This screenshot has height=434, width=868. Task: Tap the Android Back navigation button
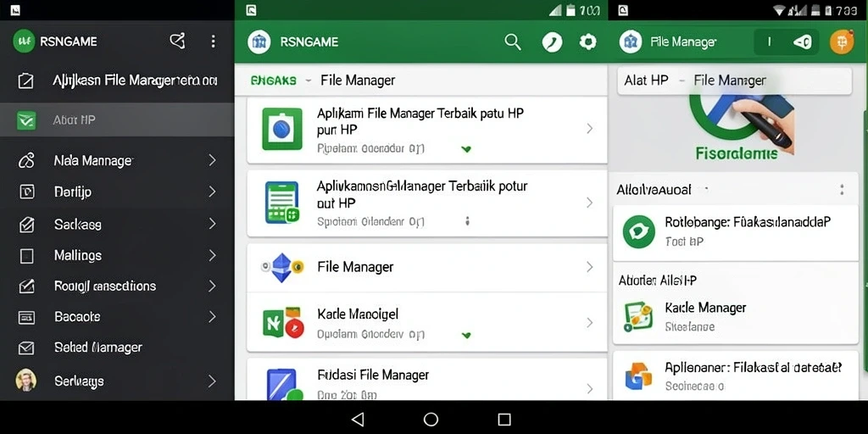[358, 419]
